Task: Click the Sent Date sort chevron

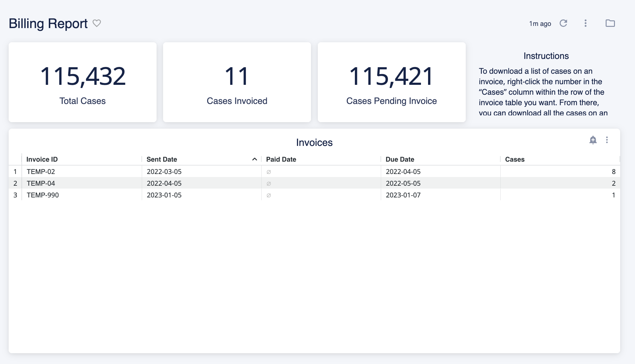Action: coord(254,159)
